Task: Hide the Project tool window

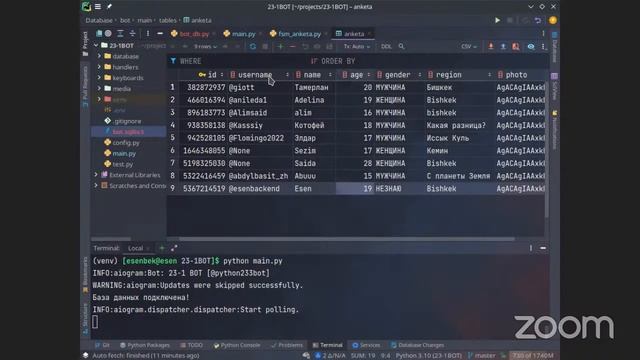Action: point(160,33)
